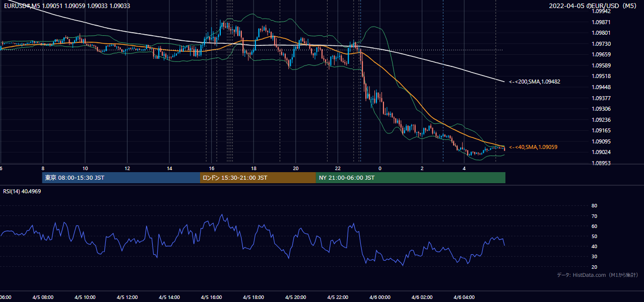
Task: Click the NY 21:00-06:00 JST session bar
Action: [411, 178]
